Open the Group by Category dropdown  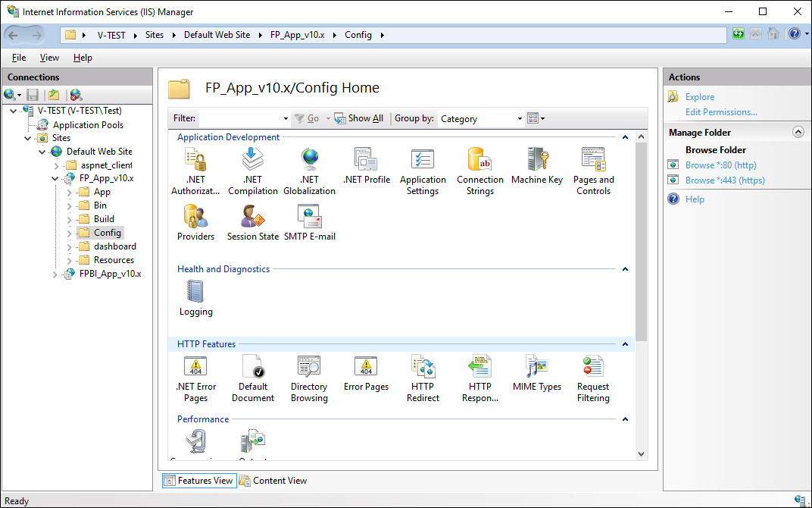pyautogui.click(x=481, y=119)
